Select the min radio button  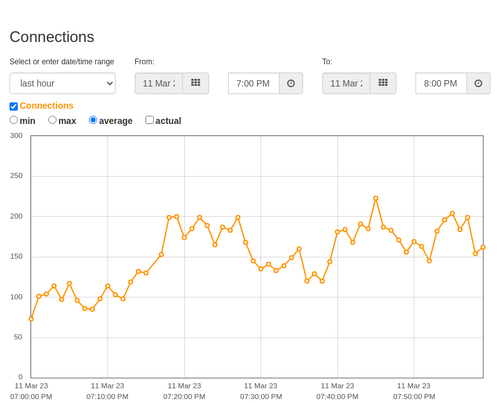tap(13, 120)
